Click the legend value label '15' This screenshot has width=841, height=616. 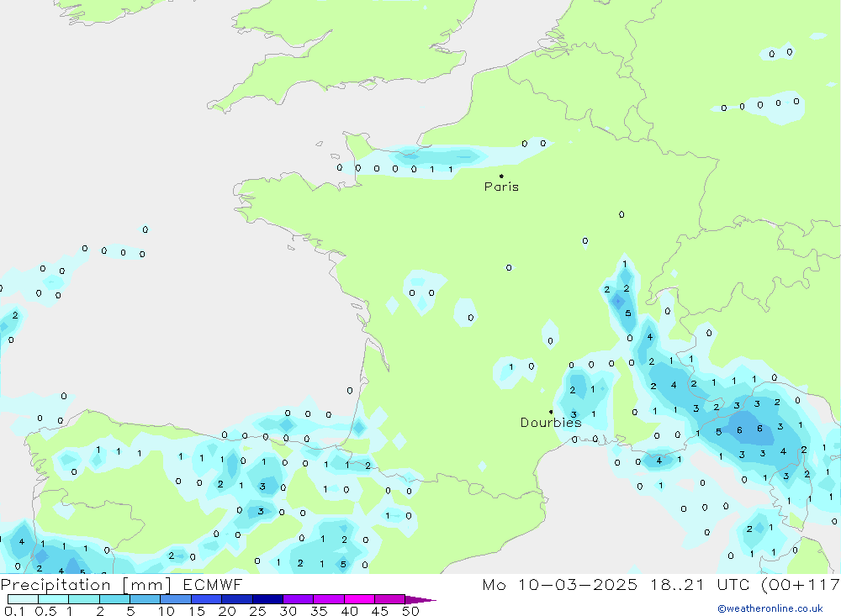[x=197, y=611]
